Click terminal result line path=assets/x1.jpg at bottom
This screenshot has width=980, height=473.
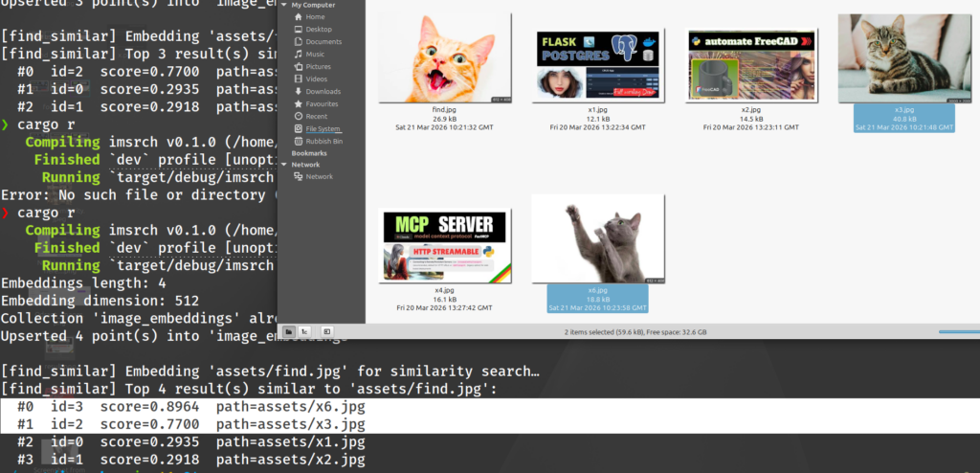pos(191,442)
